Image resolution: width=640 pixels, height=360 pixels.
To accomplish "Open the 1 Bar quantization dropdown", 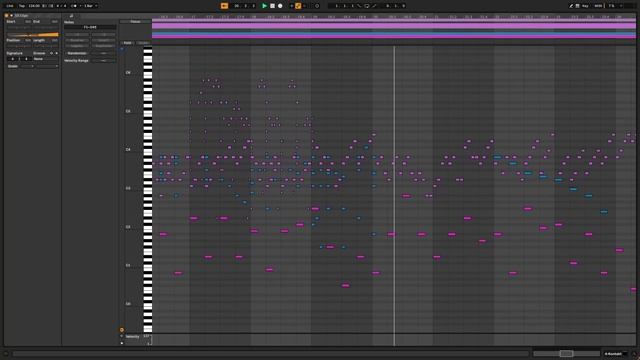I will [91, 6].
